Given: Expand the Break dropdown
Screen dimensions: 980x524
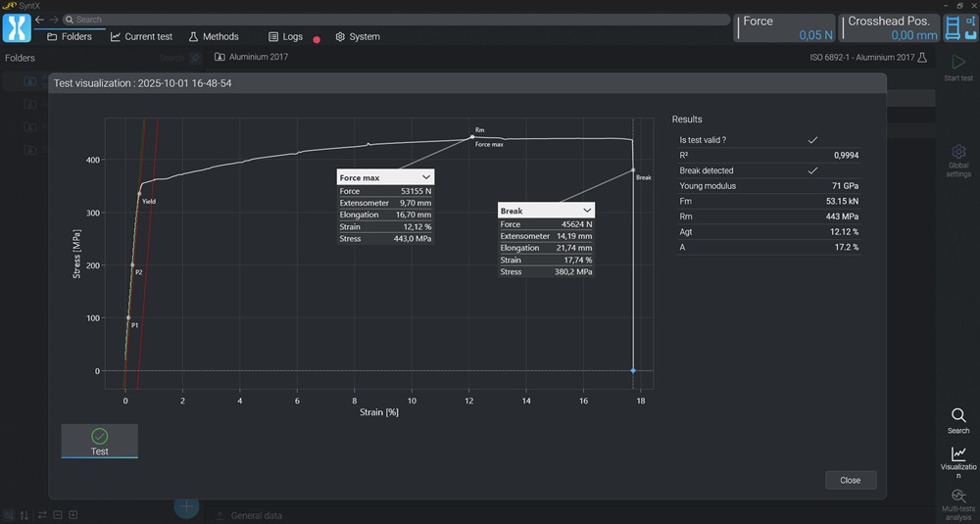Looking at the screenshot, I should 587,211.
